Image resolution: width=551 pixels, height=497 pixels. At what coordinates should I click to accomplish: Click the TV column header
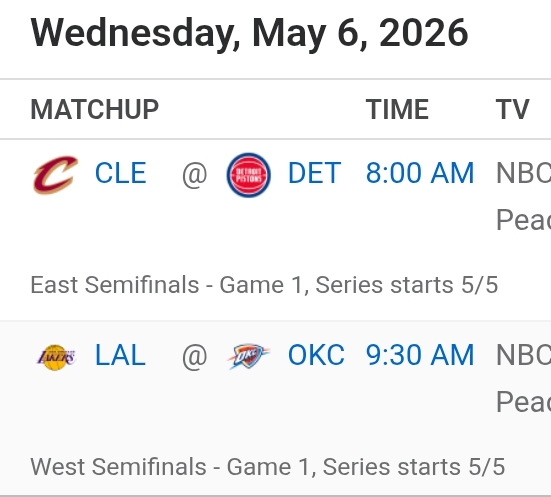(x=512, y=110)
